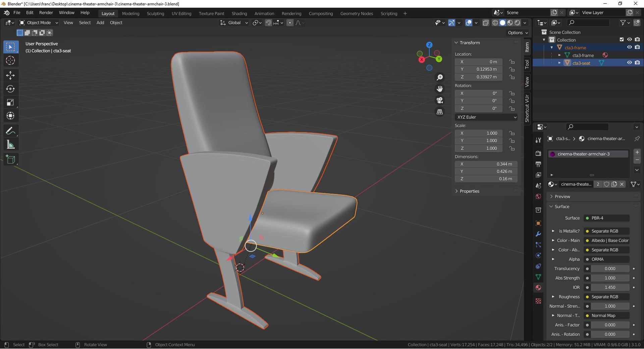The image size is (644, 349).
Task: Select the Measure ruler tool
Action: click(x=10, y=144)
